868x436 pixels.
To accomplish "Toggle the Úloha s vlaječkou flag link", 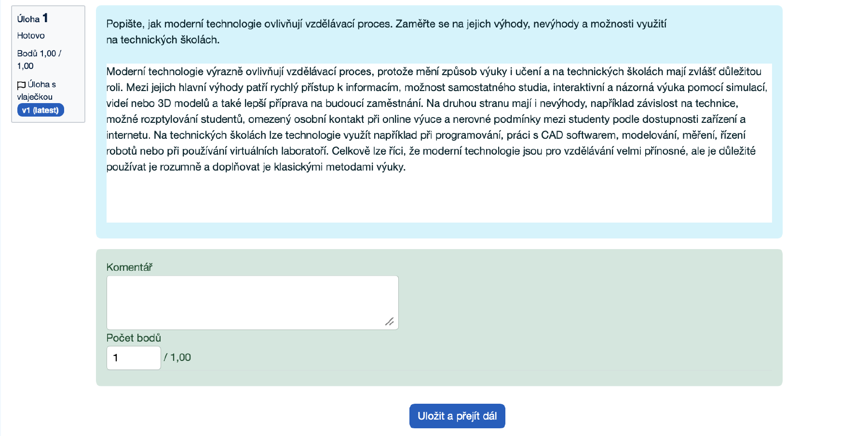I will point(37,91).
